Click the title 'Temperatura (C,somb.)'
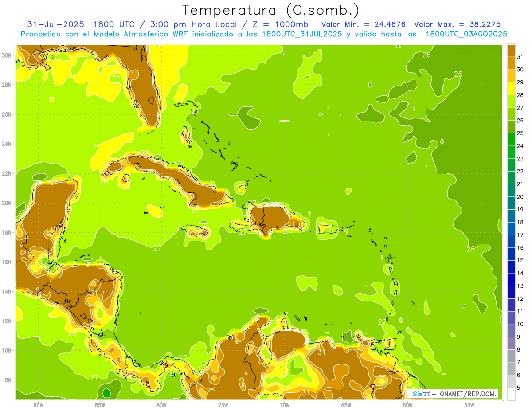Image resolution: width=532 pixels, height=411 pixels. coord(271,10)
